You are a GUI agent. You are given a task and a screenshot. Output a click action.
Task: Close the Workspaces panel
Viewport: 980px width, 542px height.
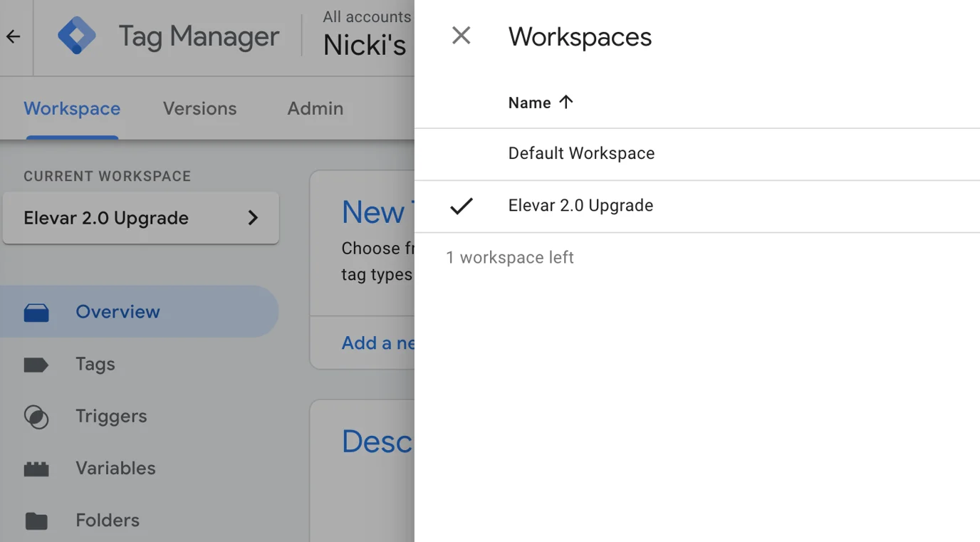pos(462,36)
